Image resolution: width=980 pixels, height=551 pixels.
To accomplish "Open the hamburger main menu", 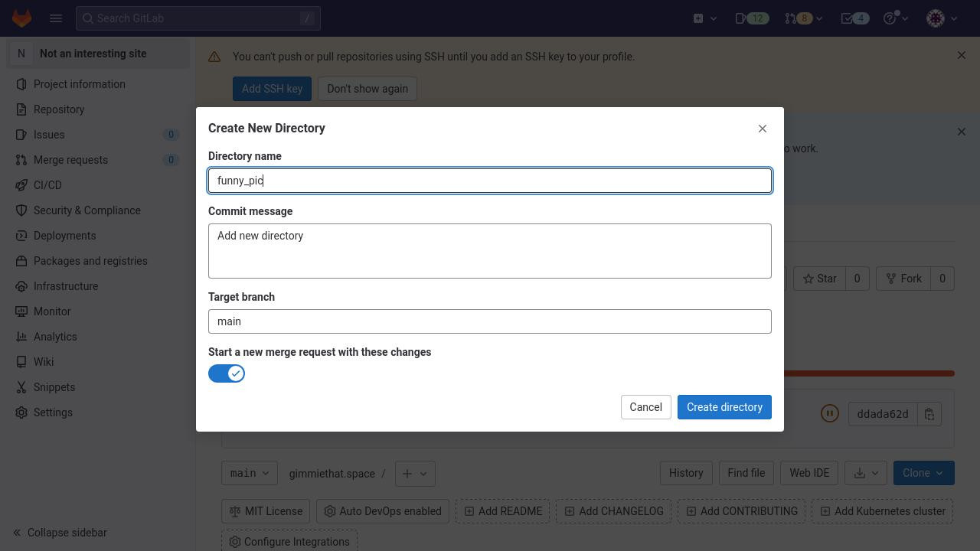I will click(x=56, y=18).
